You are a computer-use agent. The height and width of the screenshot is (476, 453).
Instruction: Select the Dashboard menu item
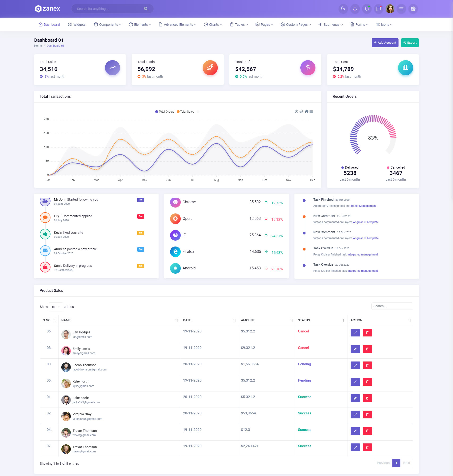tap(49, 25)
